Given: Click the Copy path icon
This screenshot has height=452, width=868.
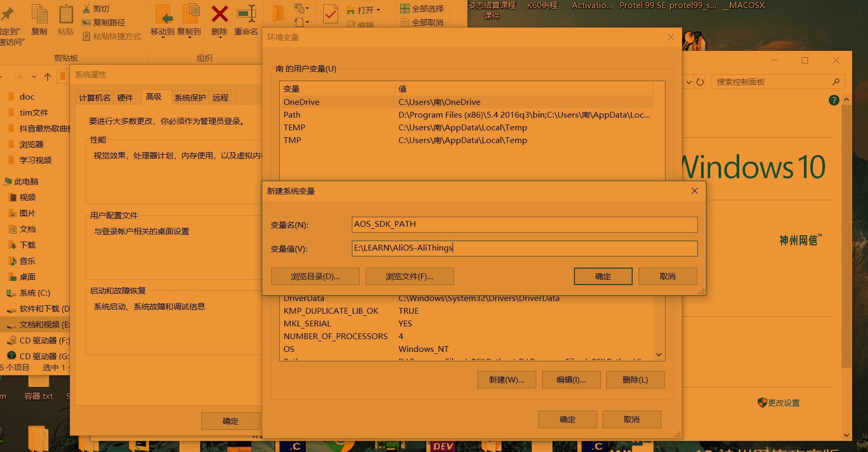Looking at the screenshot, I should coord(86,22).
